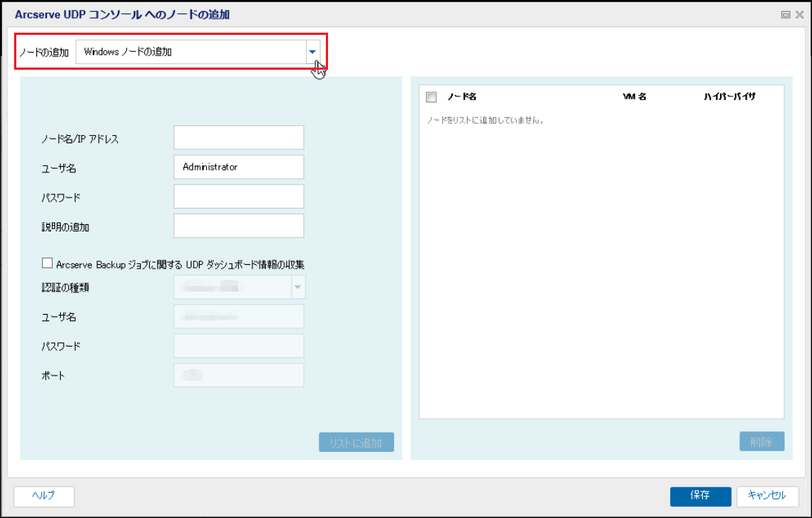Click the キャンセル button
The height and width of the screenshot is (518, 812).
click(x=767, y=496)
